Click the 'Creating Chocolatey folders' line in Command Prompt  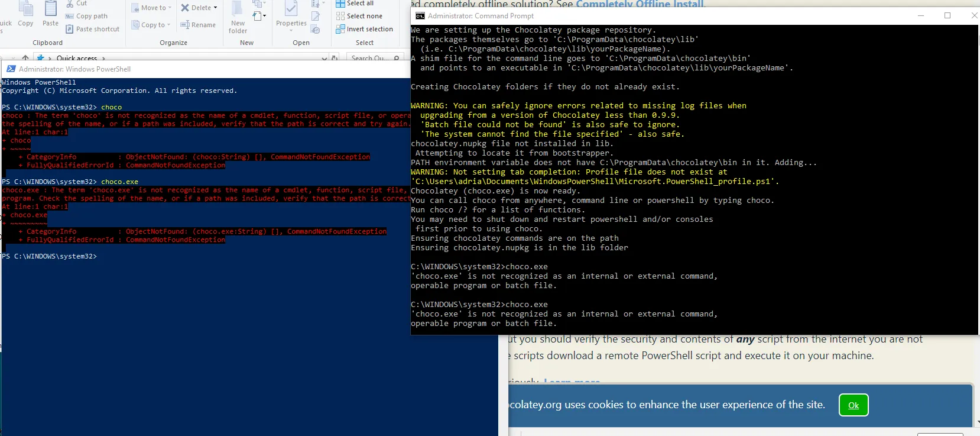(545, 87)
